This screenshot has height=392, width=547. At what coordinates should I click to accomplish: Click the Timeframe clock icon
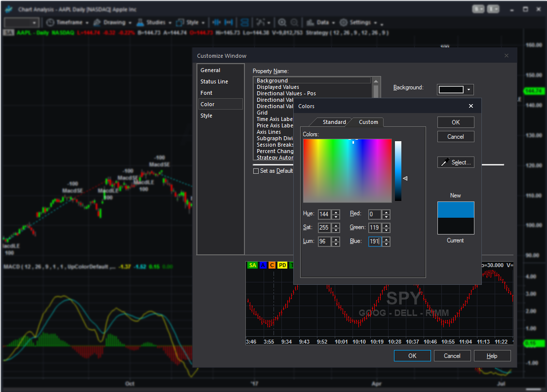[49, 22]
